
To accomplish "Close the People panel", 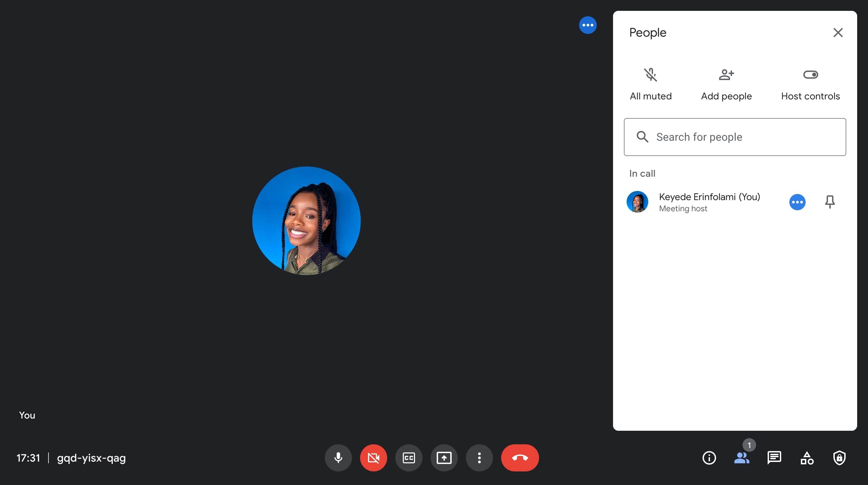I will point(838,32).
